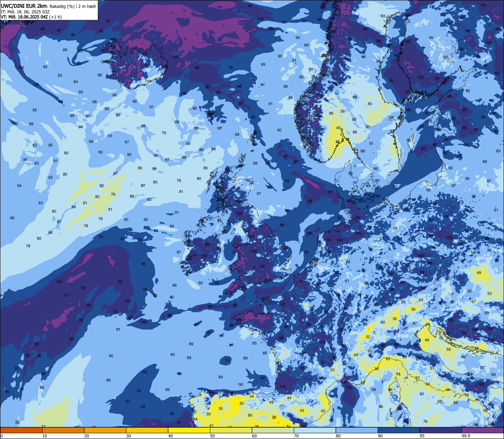Image resolution: width=504 pixels, height=439 pixels.
Task: Click the map value "79" over the North Atlantic
Action: click(x=164, y=133)
